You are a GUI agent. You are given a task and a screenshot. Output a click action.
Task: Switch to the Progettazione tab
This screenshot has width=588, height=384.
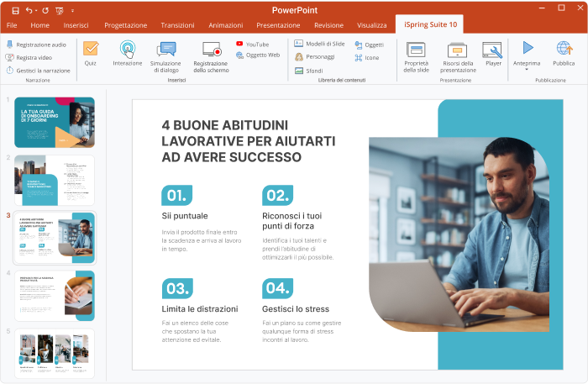[126, 25]
